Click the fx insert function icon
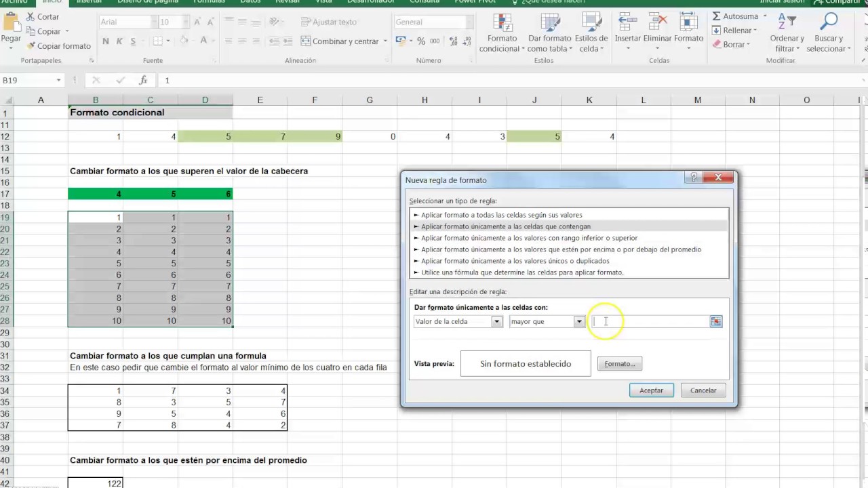Viewport: 868px width, 488px height. tap(143, 80)
